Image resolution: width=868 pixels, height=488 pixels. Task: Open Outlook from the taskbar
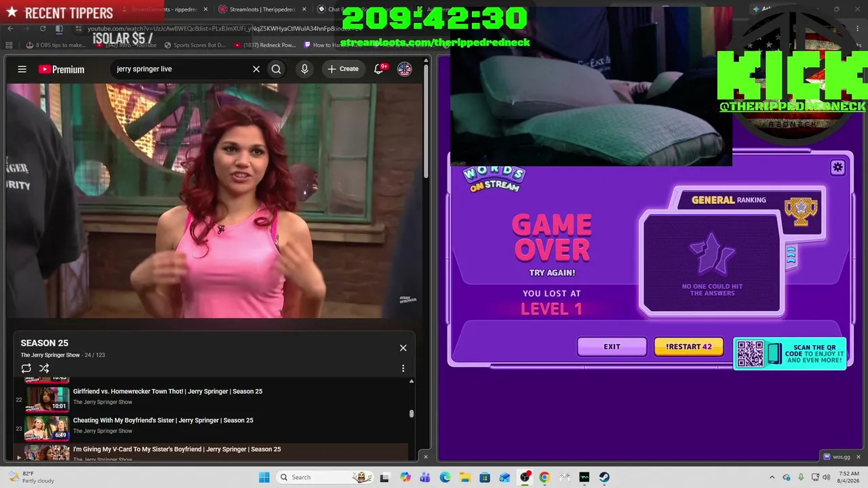(x=505, y=477)
